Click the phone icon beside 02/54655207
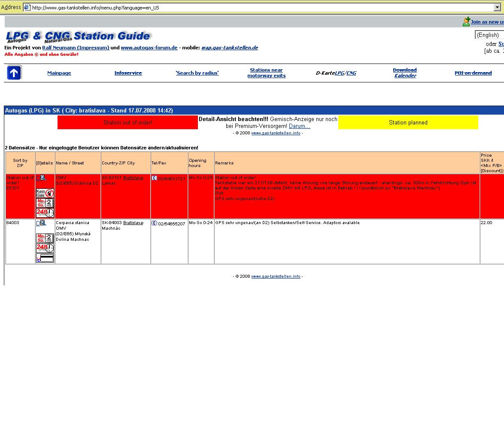Screen dimensions: 504x443 coord(154,223)
